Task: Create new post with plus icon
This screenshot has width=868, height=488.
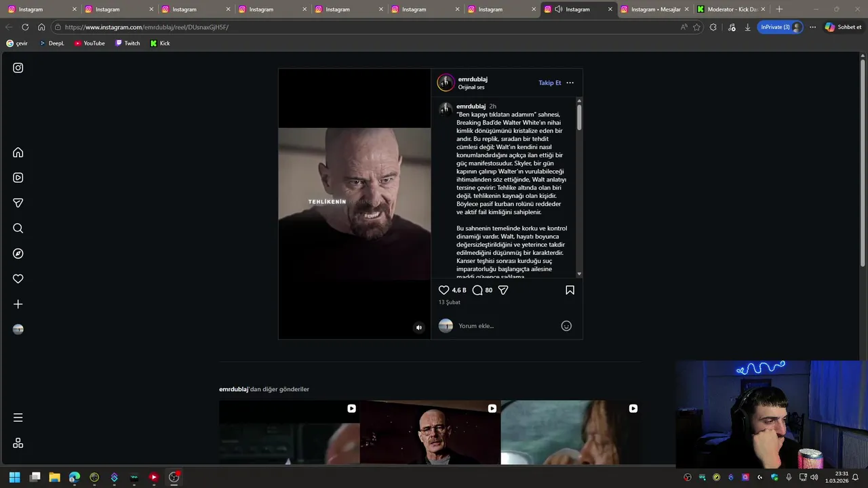Action: (18, 304)
